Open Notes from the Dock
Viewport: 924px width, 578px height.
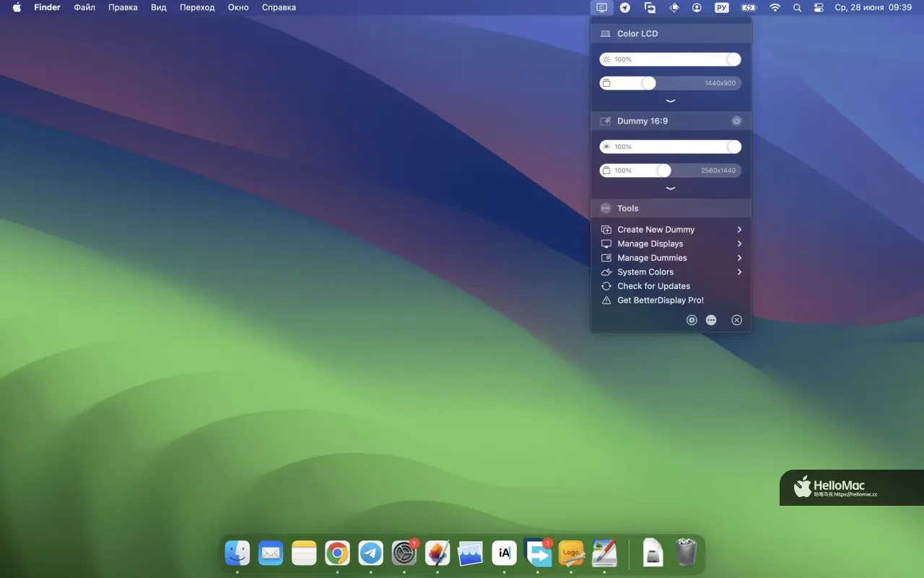tap(304, 553)
